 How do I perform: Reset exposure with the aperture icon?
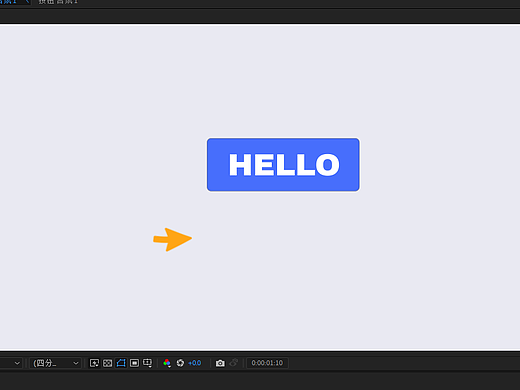coord(180,363)
